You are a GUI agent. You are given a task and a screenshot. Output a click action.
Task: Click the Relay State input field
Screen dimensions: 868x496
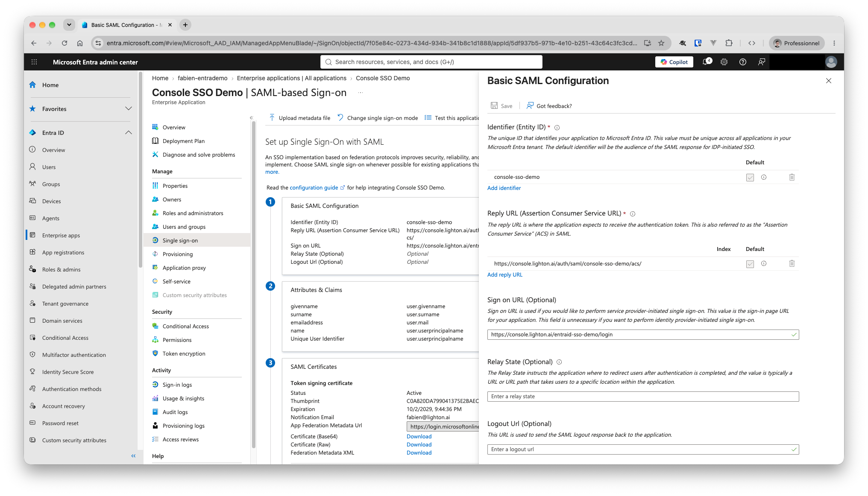(643, 397)
